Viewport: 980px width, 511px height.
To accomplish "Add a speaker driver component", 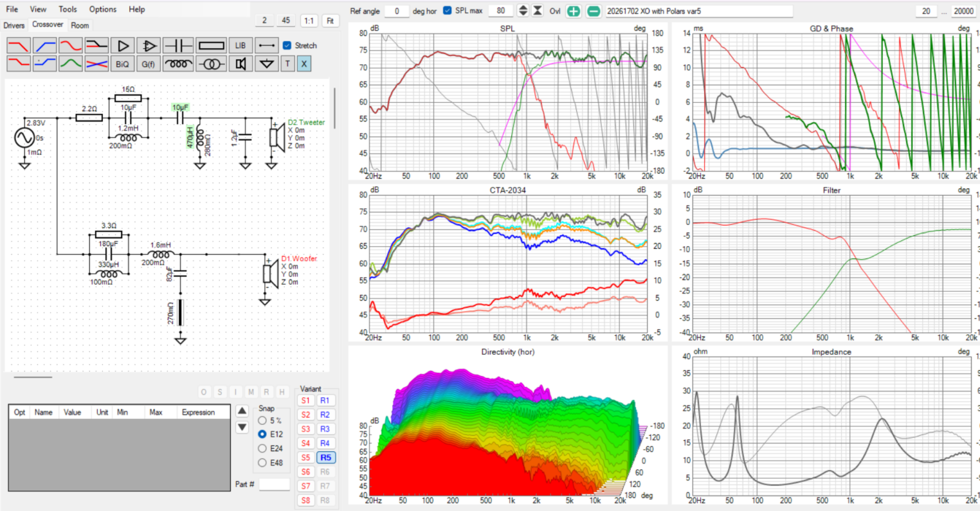I will pos(240,64).
